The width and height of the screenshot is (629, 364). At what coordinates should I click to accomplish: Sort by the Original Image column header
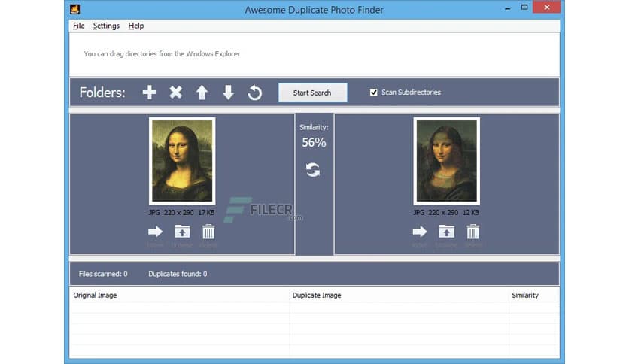point(179,295)
